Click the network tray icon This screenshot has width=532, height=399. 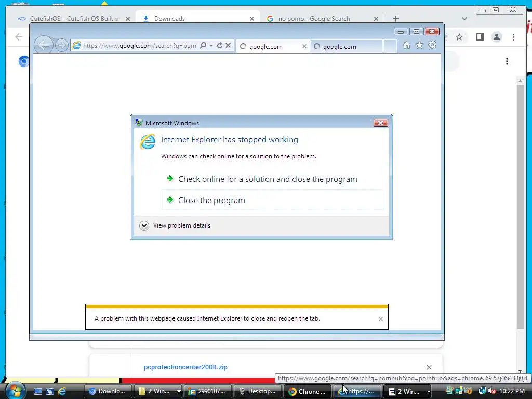tap(482, 391)
